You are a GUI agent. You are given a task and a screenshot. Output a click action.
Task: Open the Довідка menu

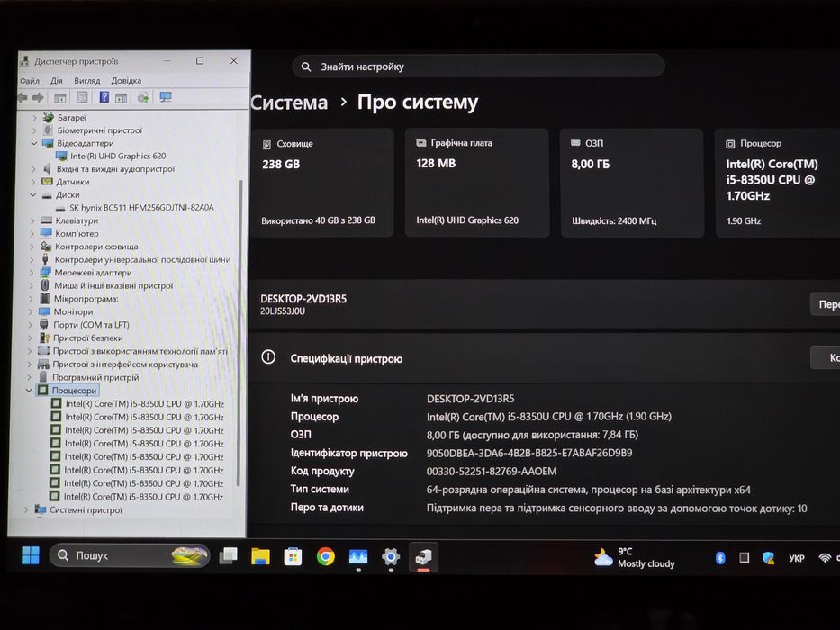[126, 81]
